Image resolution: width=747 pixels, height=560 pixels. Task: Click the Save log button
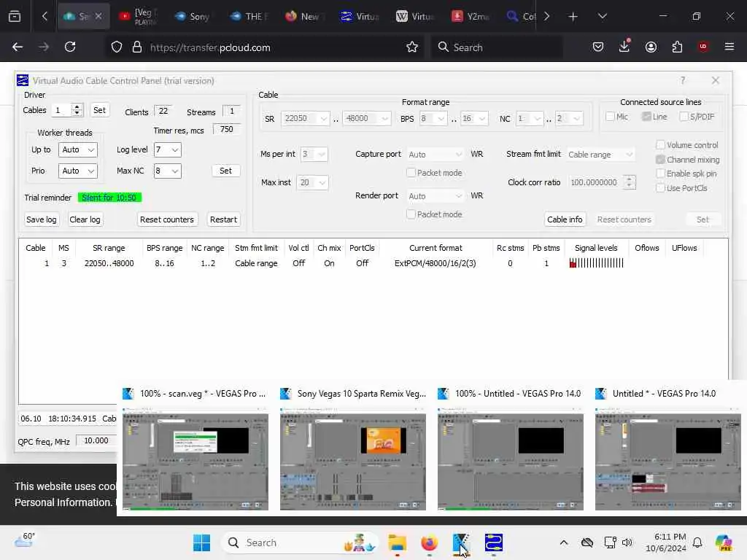tap(42, 219)
